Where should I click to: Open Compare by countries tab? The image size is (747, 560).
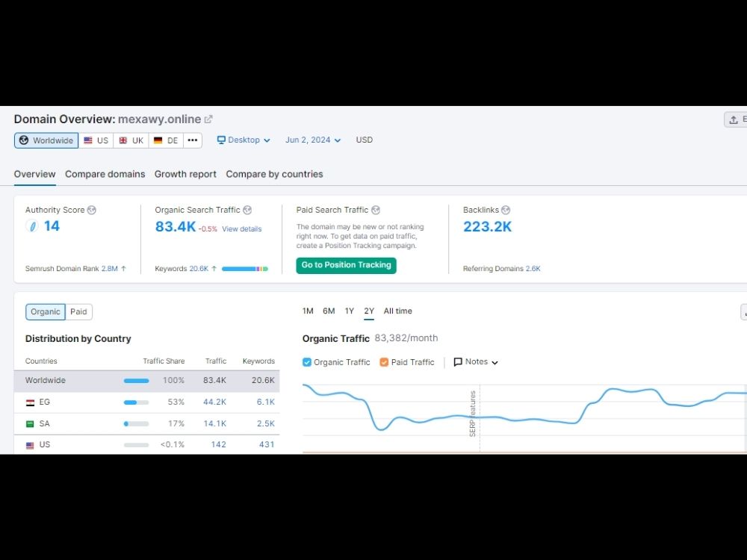point(274,174)
